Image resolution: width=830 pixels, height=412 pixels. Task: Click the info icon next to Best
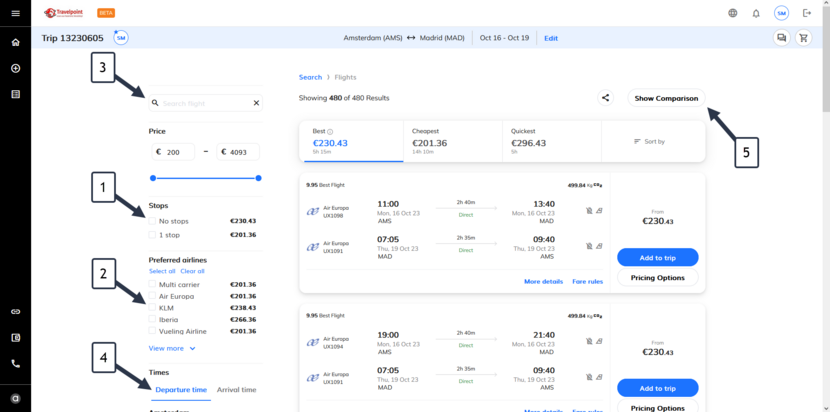coord(330,131)
